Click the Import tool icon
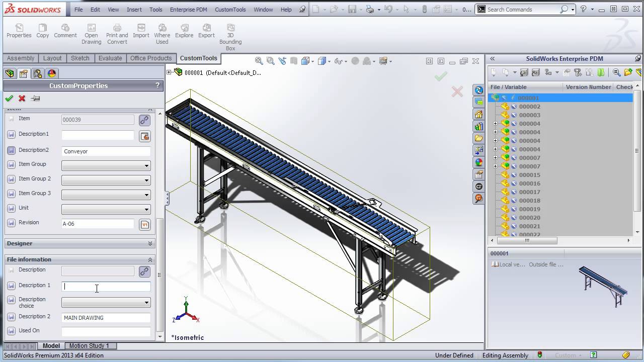This screenshot has width=644, height=362. coord(141,31)
